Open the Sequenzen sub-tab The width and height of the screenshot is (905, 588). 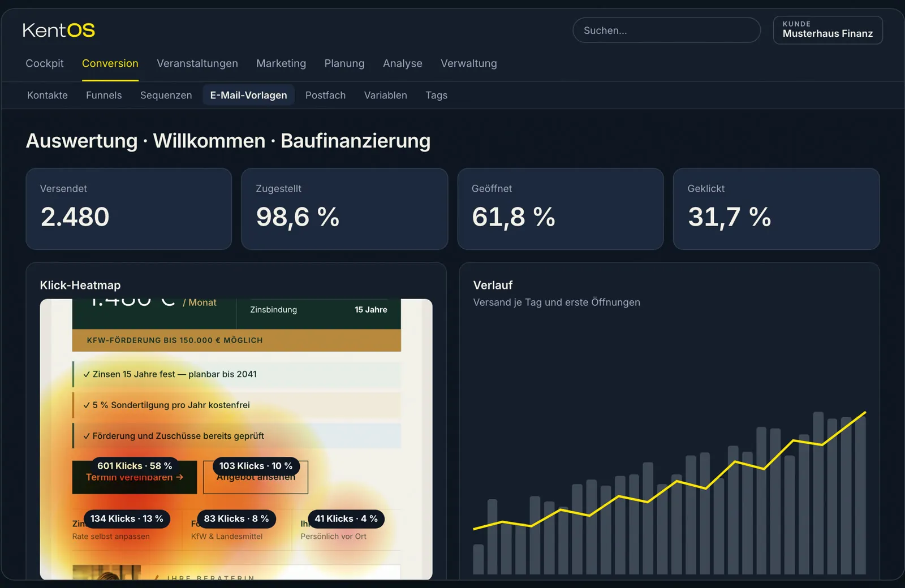point(166,95)
